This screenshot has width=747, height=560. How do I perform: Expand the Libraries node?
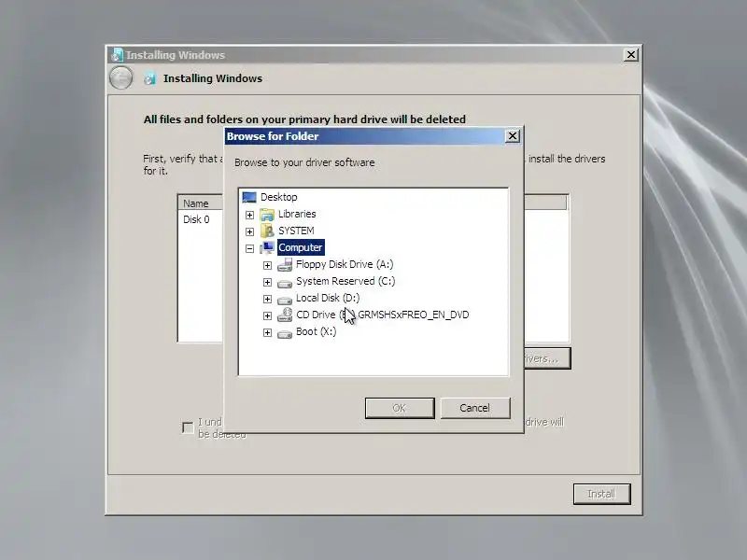[x=249, y=215]
